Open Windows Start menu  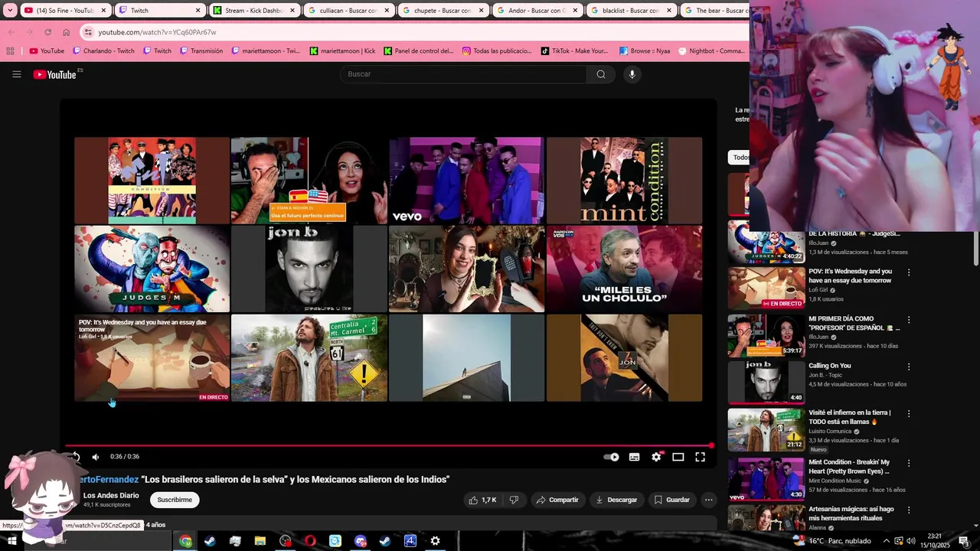(x=11, y=541)
